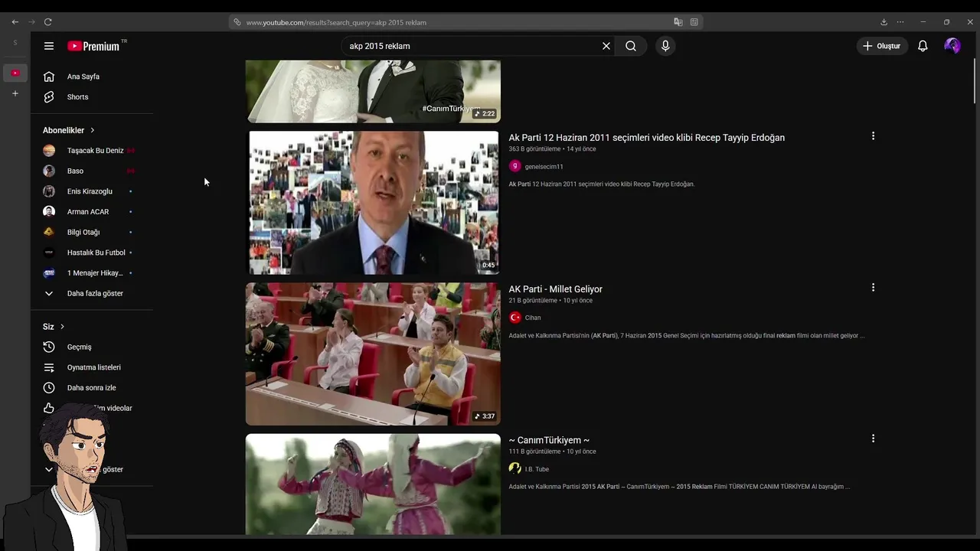Expand the Abonelikler section arrow
980x551 pixels.
93,130
